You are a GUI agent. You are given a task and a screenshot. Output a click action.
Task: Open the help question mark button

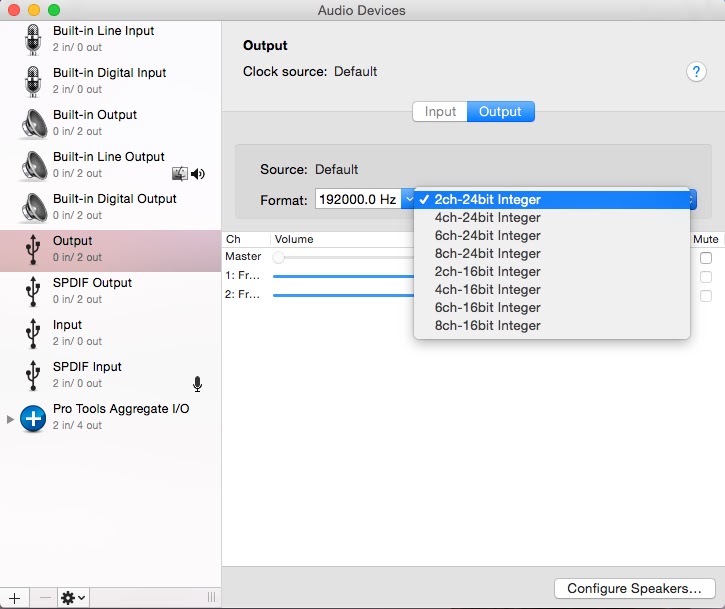(696, 72)
